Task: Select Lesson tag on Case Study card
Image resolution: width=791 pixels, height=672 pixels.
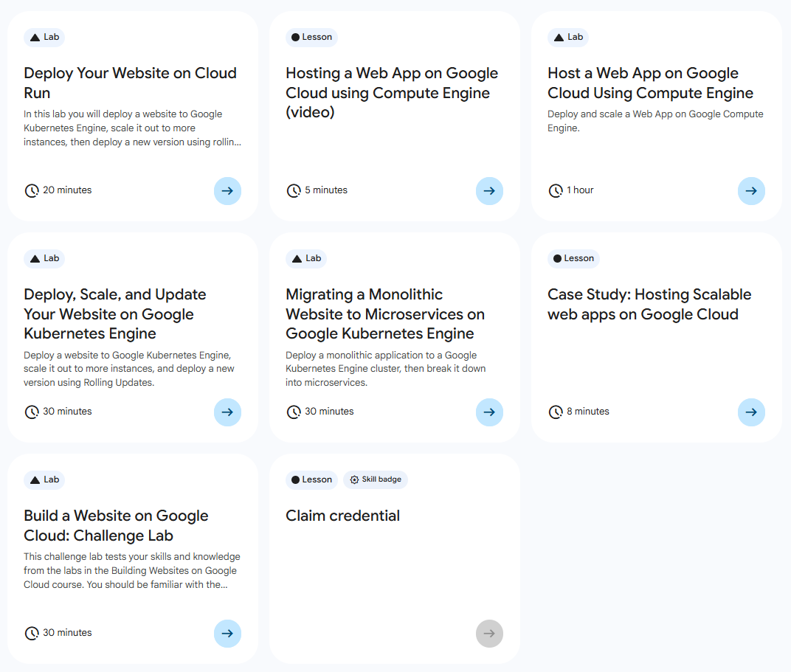Action: click(x=573, y=259)
